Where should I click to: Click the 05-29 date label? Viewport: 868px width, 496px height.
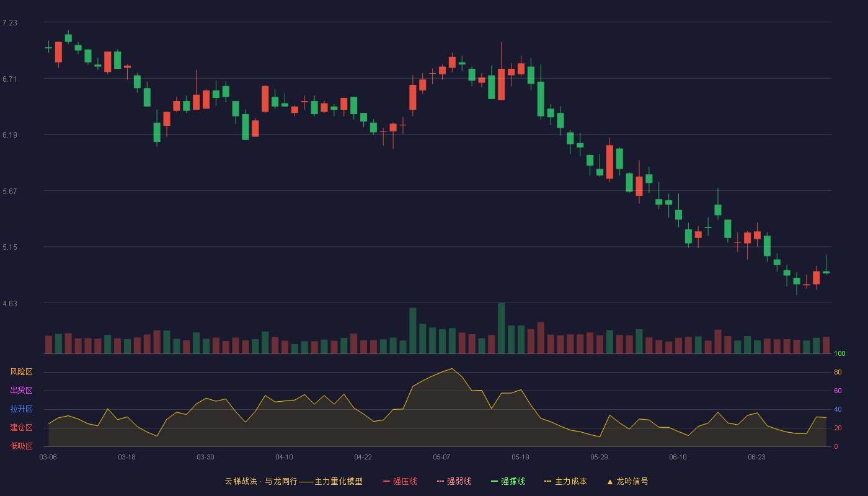pyautogui.click(x=599, y=457)
